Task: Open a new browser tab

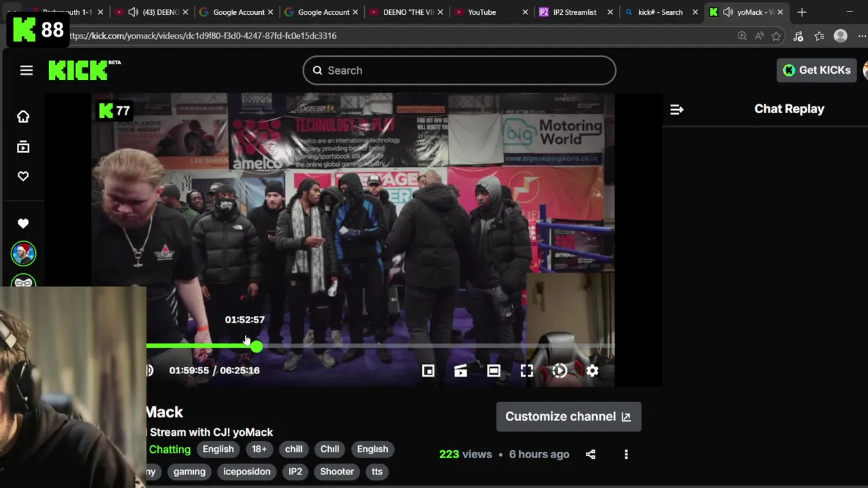Action: [x=802, y=12]
